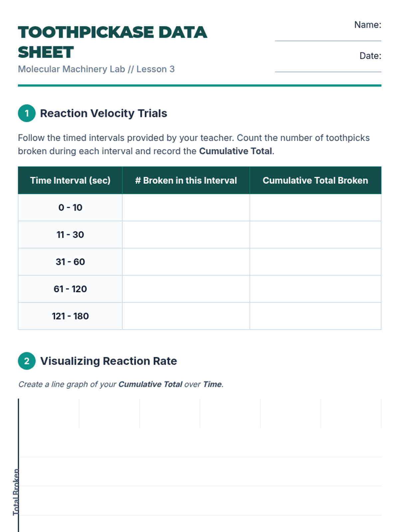Select the # Broken cell for 61 - 120

(186, 289)
